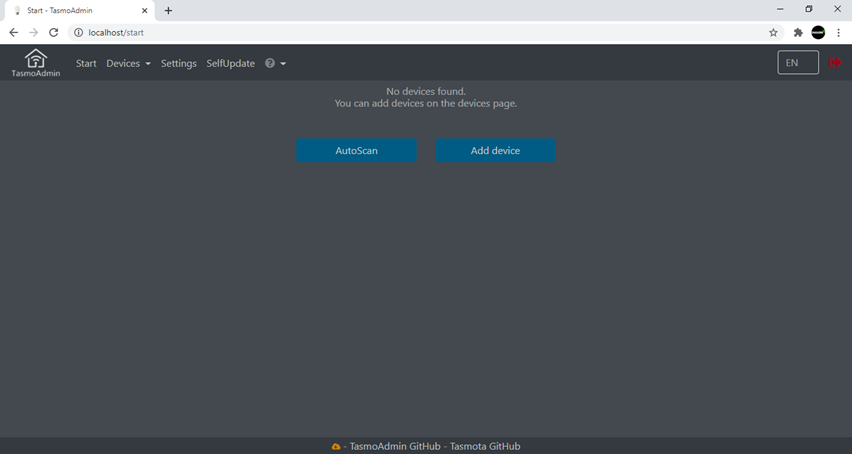The image size is (852, 454).
Task: Go back with the browser back arrow
Action: point(14,33)
